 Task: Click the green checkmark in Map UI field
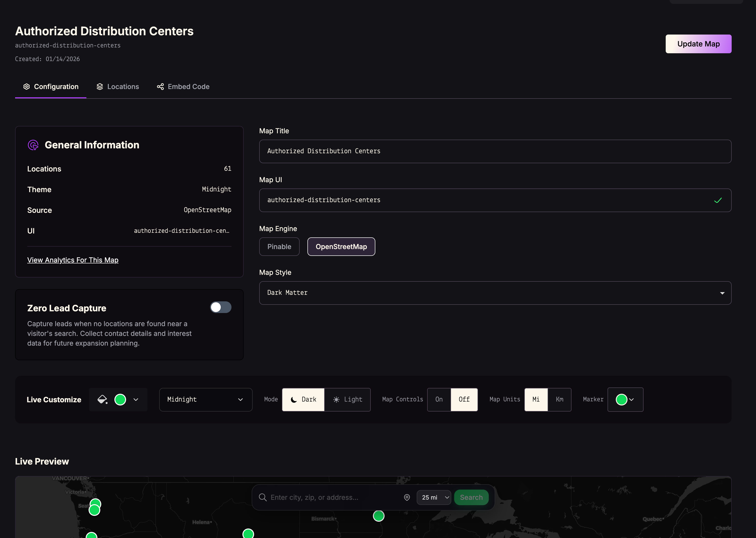tap(718, 200)
